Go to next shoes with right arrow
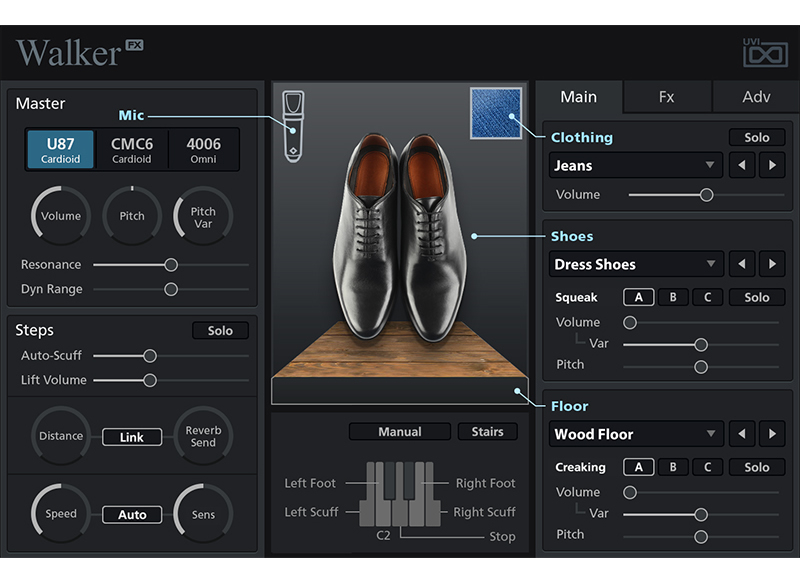The height and width of the screenshot is (588, 800). click(x=772, y=264)
